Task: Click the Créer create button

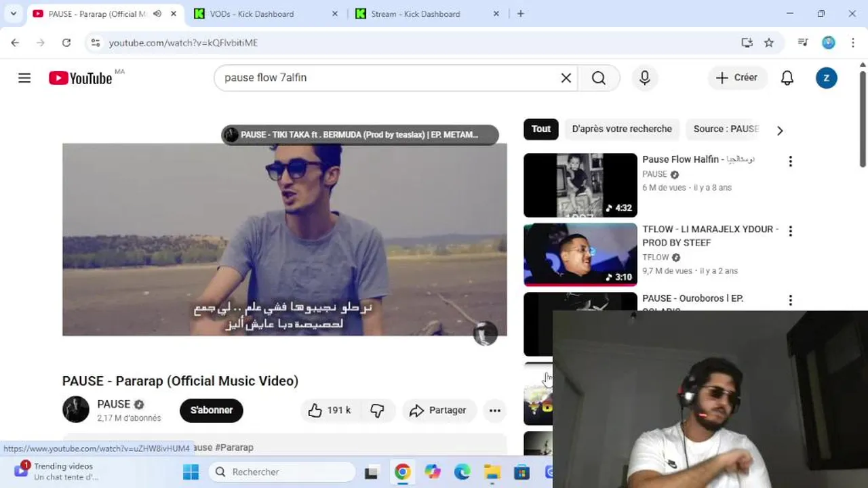Action: 737,78
